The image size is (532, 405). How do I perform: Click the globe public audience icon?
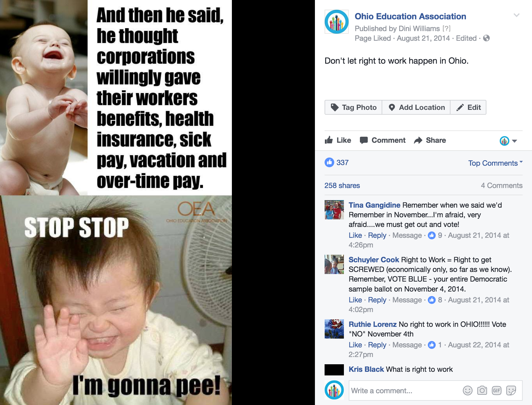[x=486, y=38]
